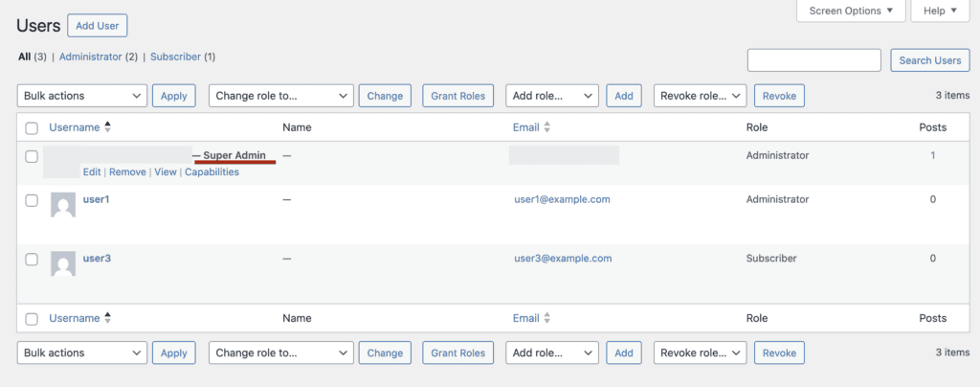Click Remove link under Super Admin user
The height and width of the screenshot is (387, 980).
click(127, 171)
